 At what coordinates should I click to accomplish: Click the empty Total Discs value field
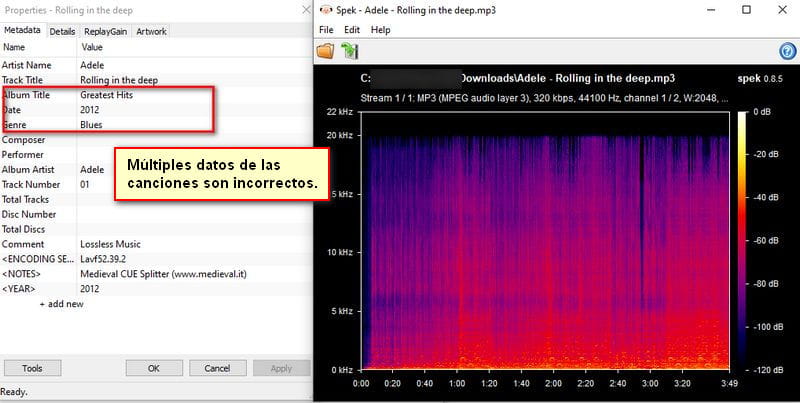pyautogui.click(x=194, y=229)
